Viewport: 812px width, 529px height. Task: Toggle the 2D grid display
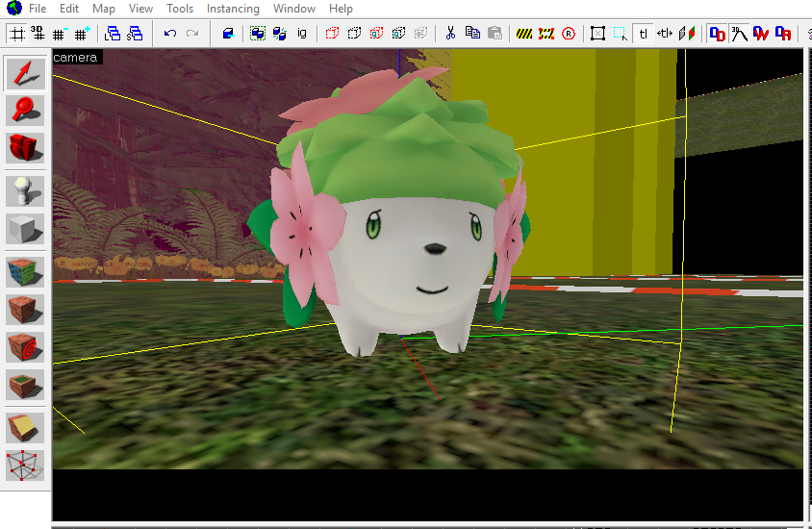(x=17, y=34)
